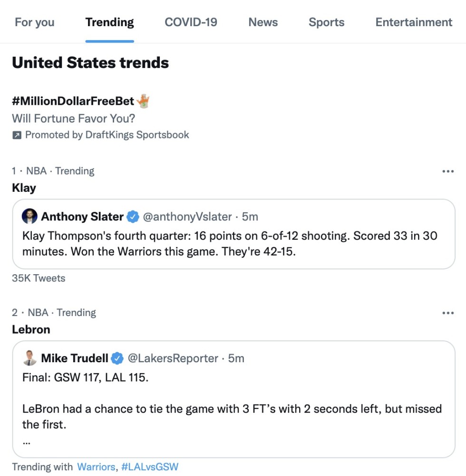Switch to the For you tab
466x476 pixels.
click(35, 22)
